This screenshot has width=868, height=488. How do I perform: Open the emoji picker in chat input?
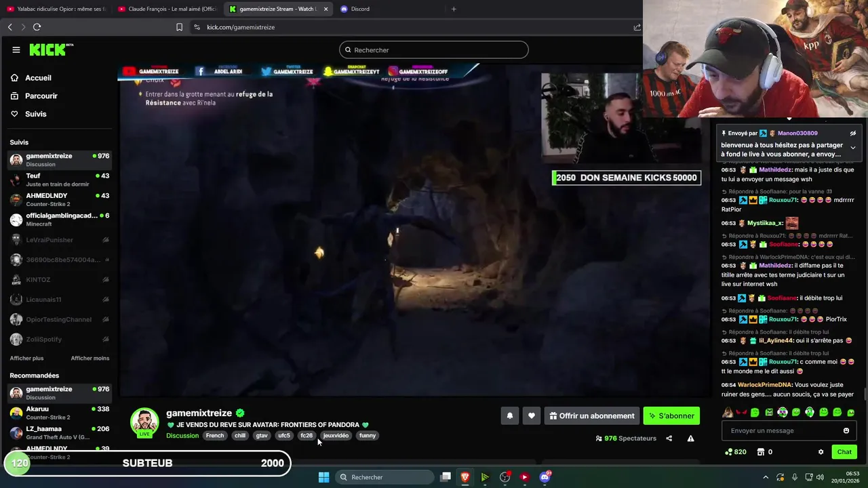(846, 430)
